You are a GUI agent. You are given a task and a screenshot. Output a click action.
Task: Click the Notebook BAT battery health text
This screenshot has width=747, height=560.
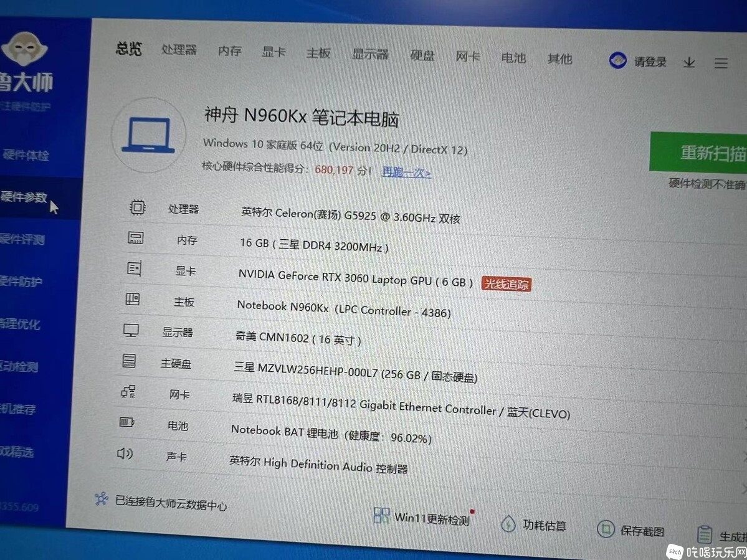(331, 434)
